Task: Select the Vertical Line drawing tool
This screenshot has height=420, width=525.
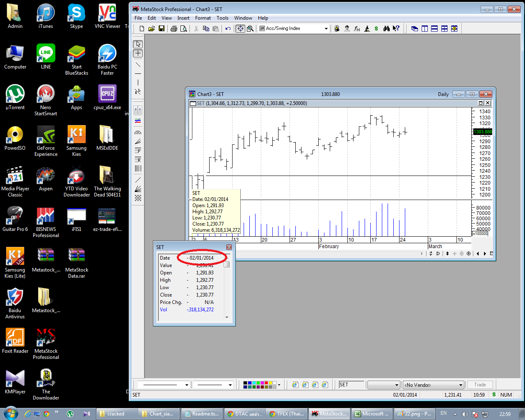Action: (138, 82)
